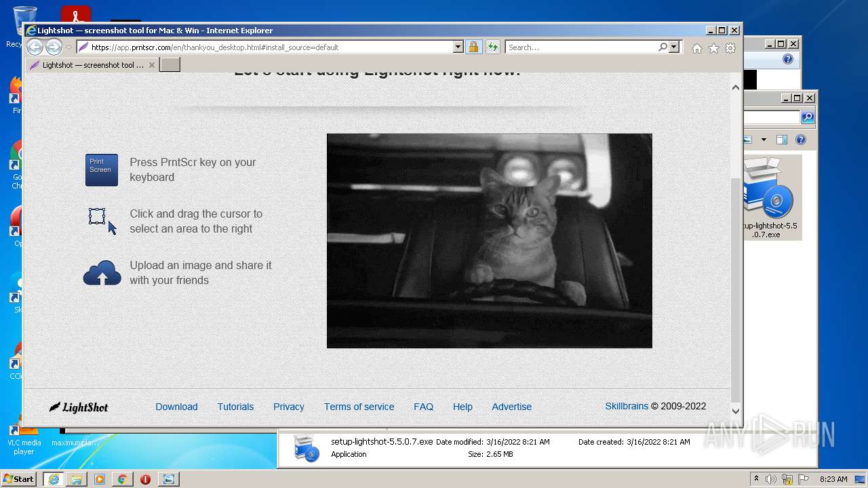Go to the IE Home icon
Viewport: 868px width, 488px height.
(697, 48)
